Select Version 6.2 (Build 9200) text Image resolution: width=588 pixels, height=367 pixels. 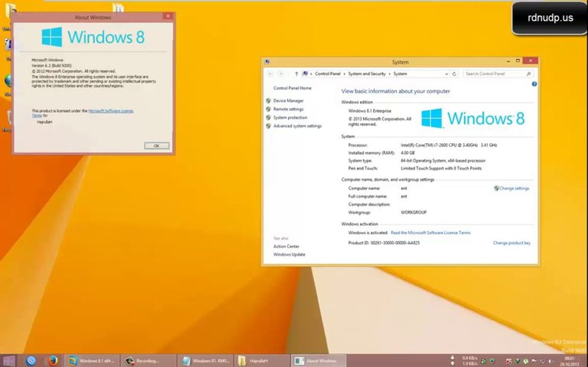pyautogui.click(x=52, y=65)
